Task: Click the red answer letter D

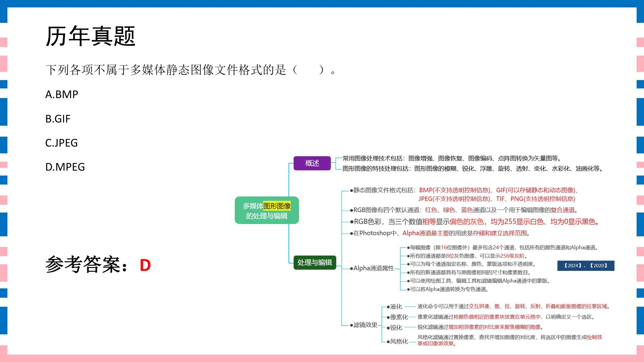Action: point(145,265)
